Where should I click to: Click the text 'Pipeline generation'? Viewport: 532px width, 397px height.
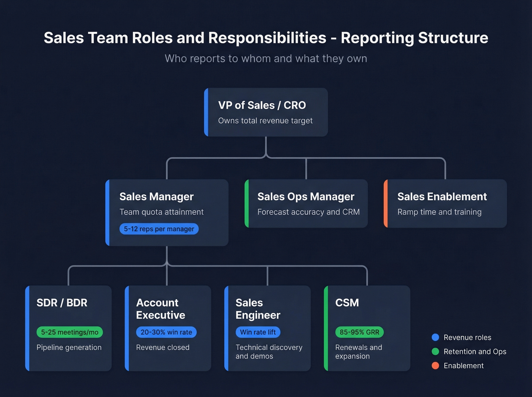[x=69, y=347]
